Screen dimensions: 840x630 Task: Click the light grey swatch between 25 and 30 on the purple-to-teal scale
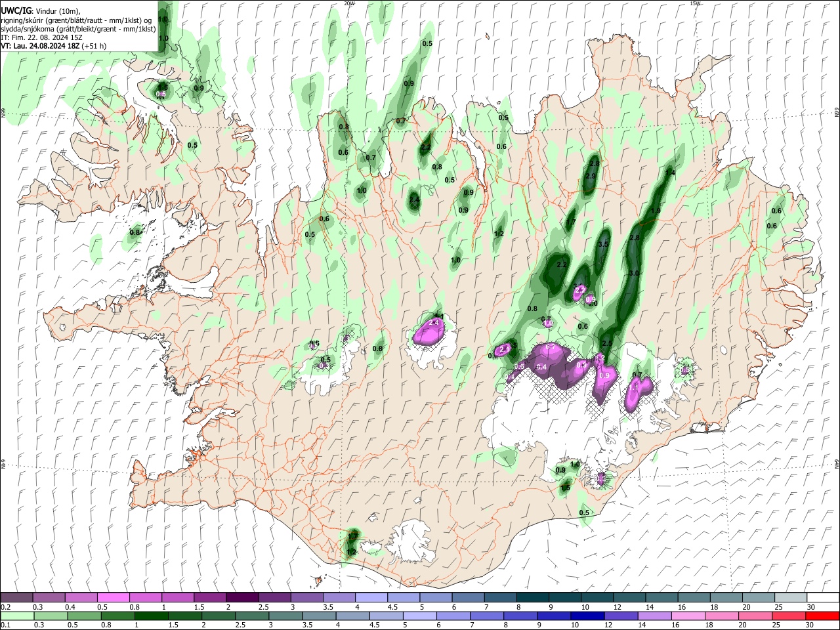791,597
